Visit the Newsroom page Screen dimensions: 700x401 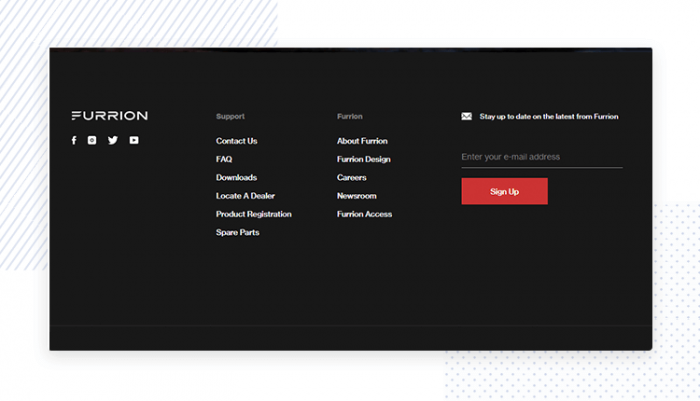(x=356, y=196)
